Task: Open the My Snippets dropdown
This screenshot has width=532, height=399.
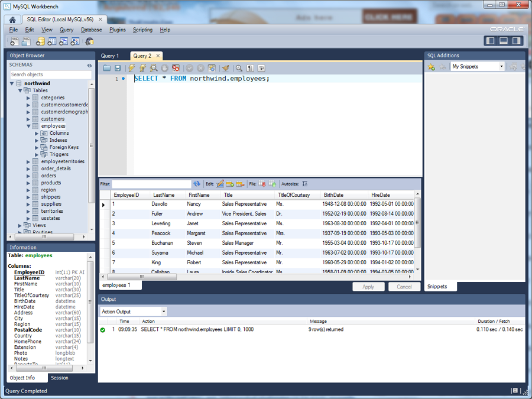Action: tap(501, 66)
